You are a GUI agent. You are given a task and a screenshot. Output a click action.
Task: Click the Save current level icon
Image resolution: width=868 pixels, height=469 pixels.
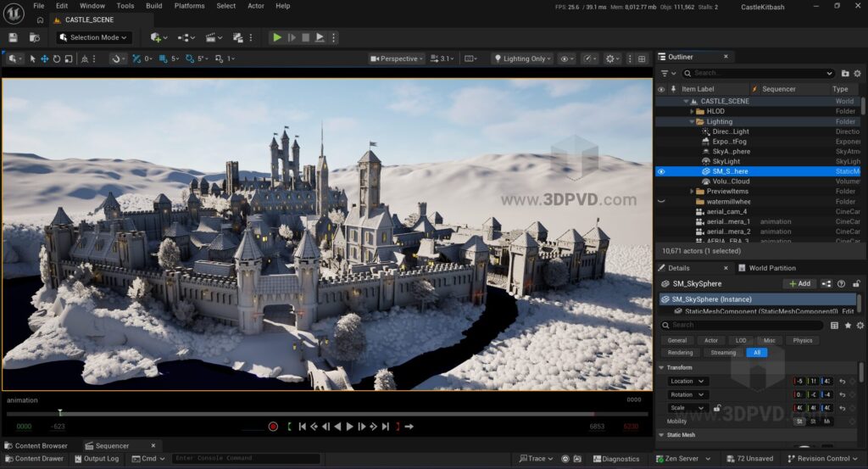(x=14, y=37)
